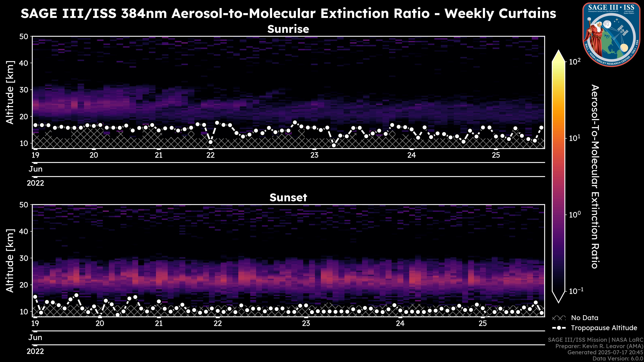
Task: Click the Sunset 2022 year label
Action: [35, 351]
